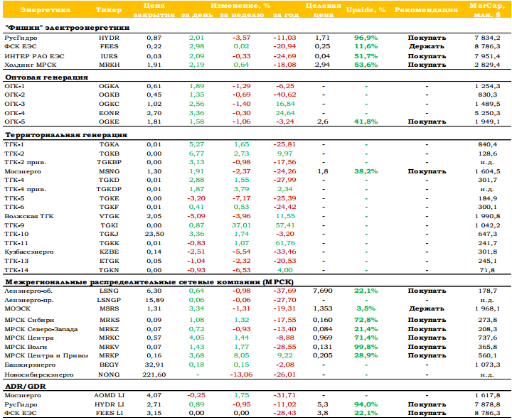The image size is (512, 420).
Task: Click the ticker 'VTGK'
Action: (x=109, y=216)
